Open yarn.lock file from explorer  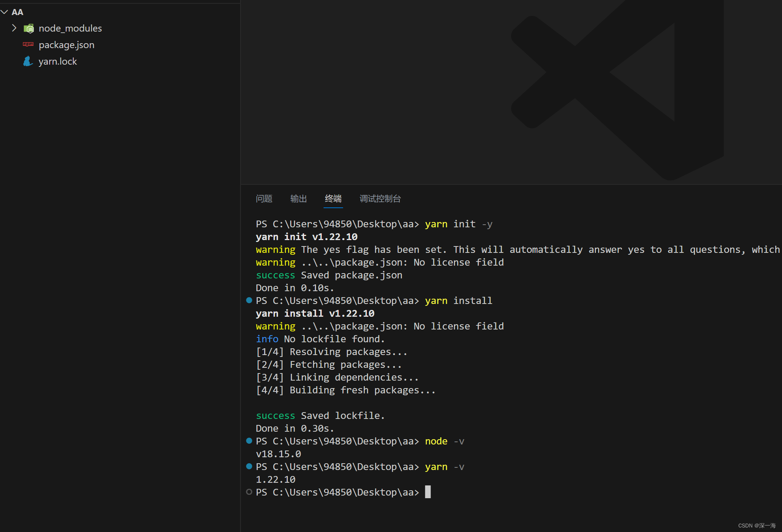click(x=57, y=62)
